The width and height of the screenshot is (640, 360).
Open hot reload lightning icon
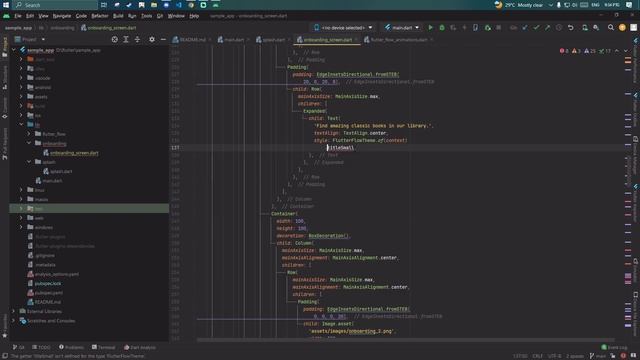tap(464, 28)
